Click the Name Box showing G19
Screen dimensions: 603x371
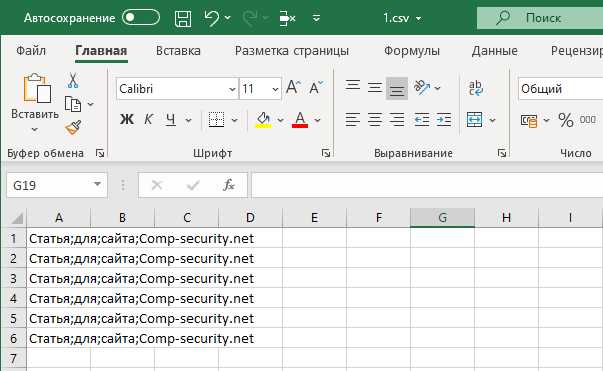pos(57,185)
